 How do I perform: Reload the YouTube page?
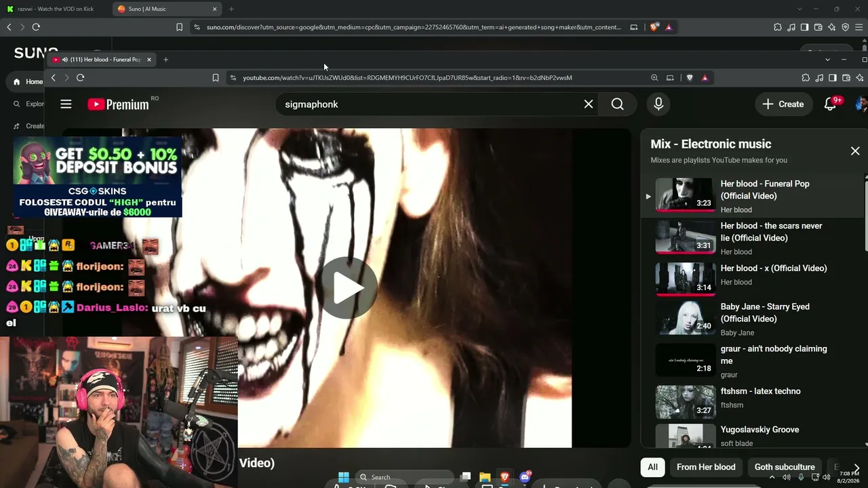point(80,78)
